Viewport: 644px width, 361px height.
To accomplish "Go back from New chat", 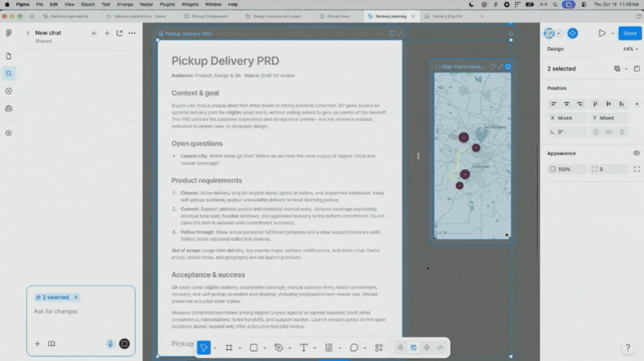I will click(28, 33).
